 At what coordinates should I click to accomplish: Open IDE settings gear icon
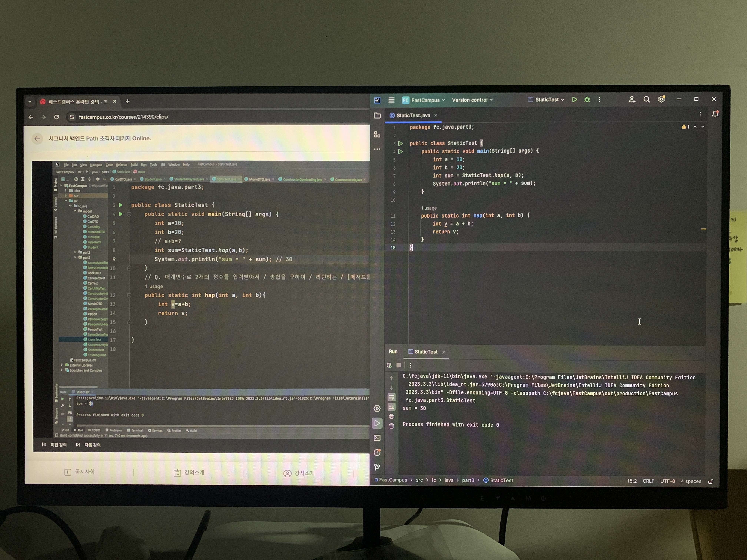[661, 100]
